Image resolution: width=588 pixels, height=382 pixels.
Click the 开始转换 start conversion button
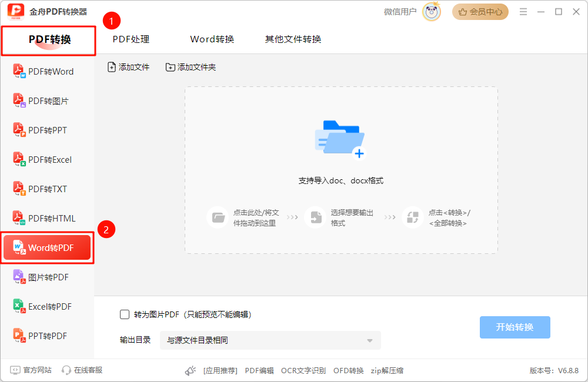click(515, 327)
